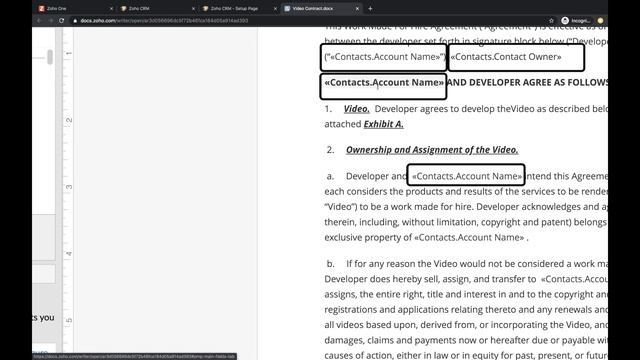
Task: Click the vertical ruler at mark 3
Action: tap(69, 187)
